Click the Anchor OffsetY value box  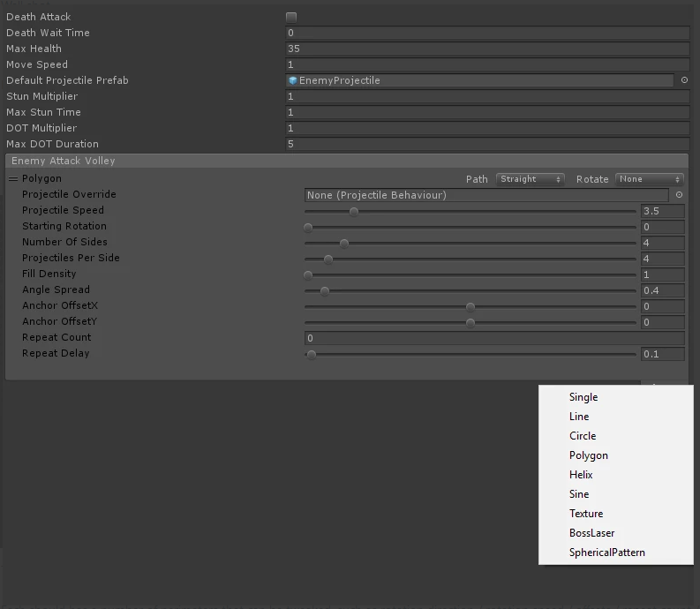pos(663,322)
